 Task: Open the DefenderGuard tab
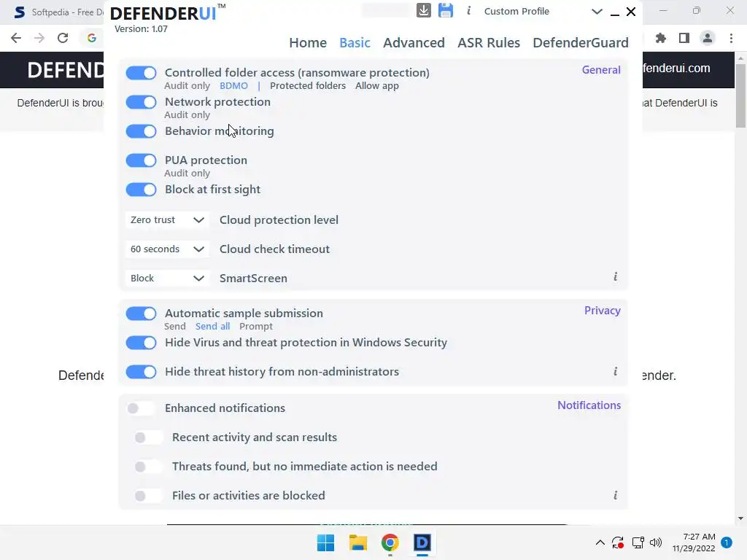(580, 42)
